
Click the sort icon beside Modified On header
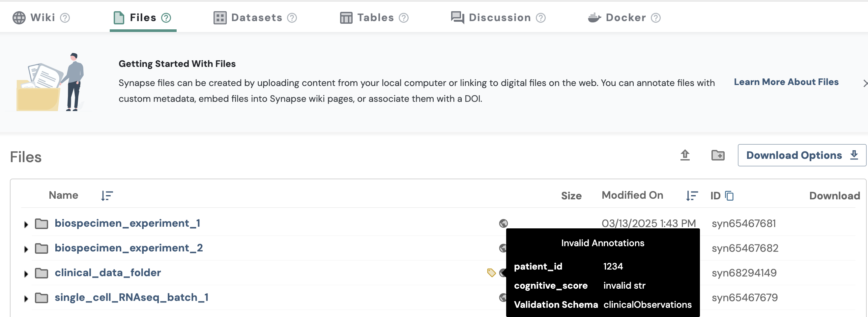692,195
